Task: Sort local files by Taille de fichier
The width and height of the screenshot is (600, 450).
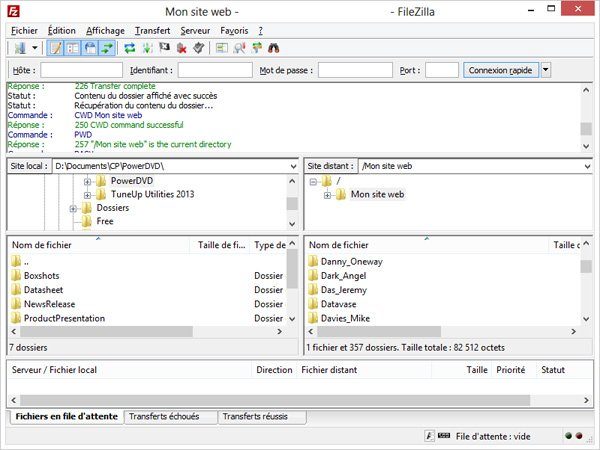Action: [221, 245]
